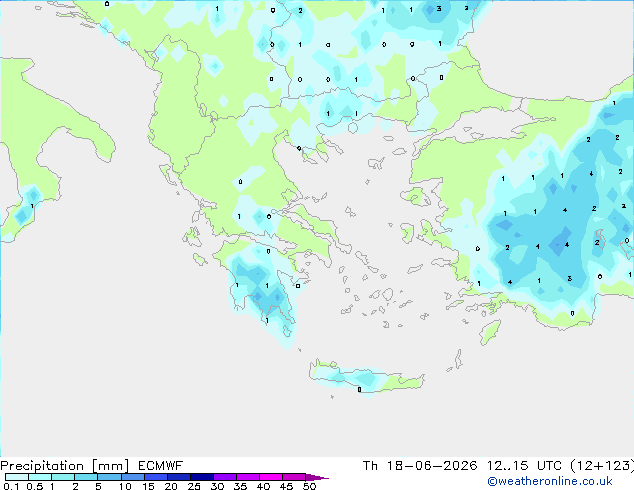Choose the 20–25 mm legend color swatch
This screenshot has height=490, width=634.
(178, 477)
